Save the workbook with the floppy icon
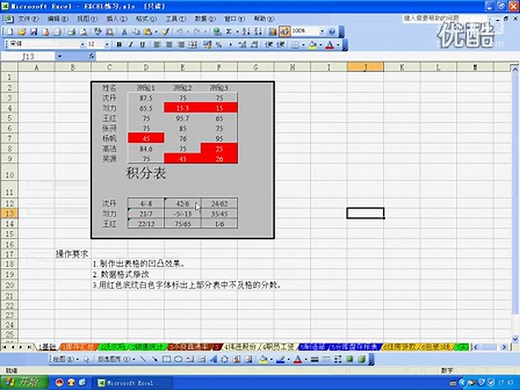This screenshot has height=390, width=520. pyautogui.click(x=33, y=32)
